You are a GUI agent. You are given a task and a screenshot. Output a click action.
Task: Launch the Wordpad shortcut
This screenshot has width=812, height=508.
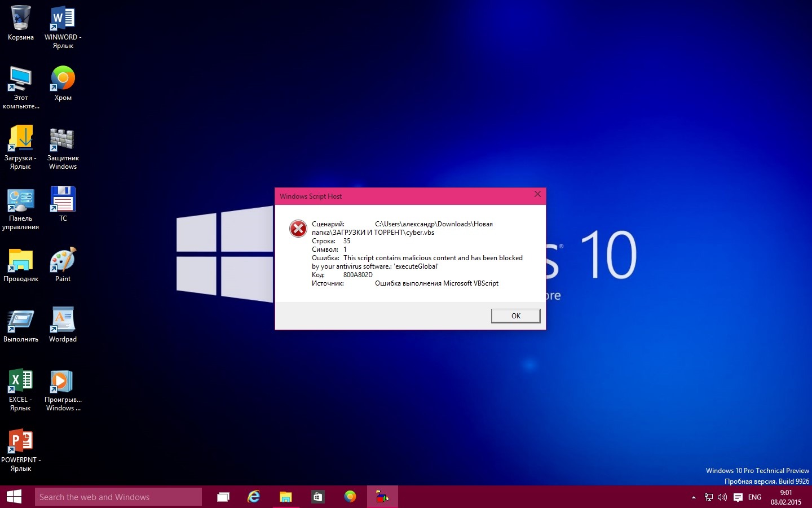(x=63, y=320)
